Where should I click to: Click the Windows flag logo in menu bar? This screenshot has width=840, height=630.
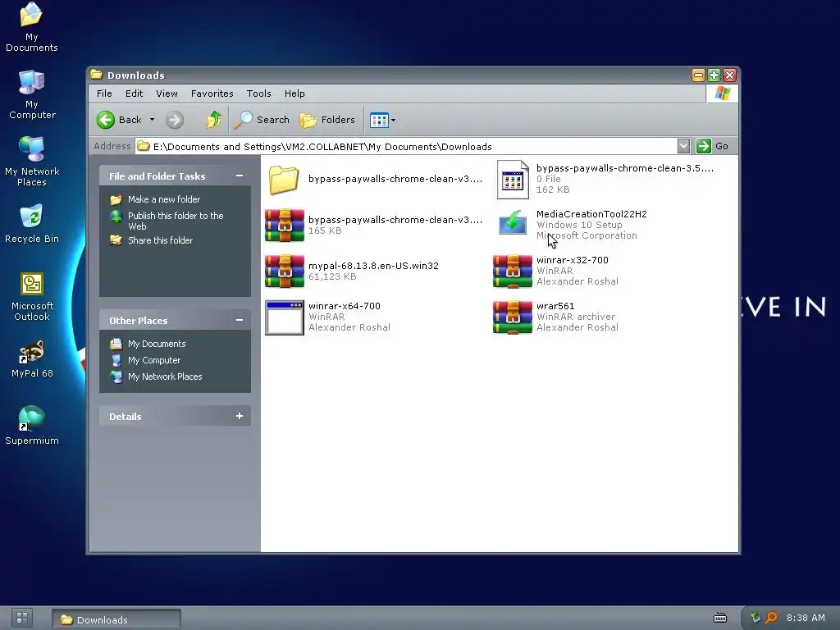click(722, 94)
